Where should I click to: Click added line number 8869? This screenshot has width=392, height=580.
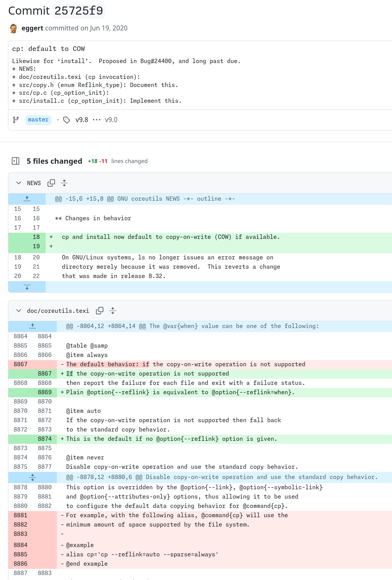[x=45, y=392]
